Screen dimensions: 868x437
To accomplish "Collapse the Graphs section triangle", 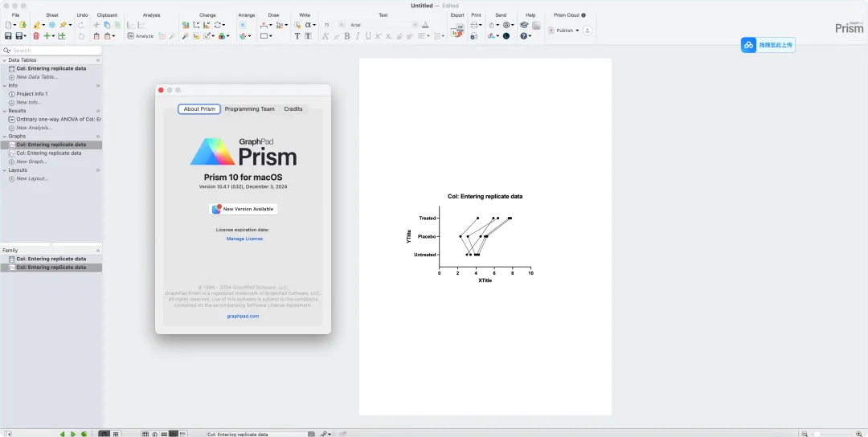I will (5, 136).
